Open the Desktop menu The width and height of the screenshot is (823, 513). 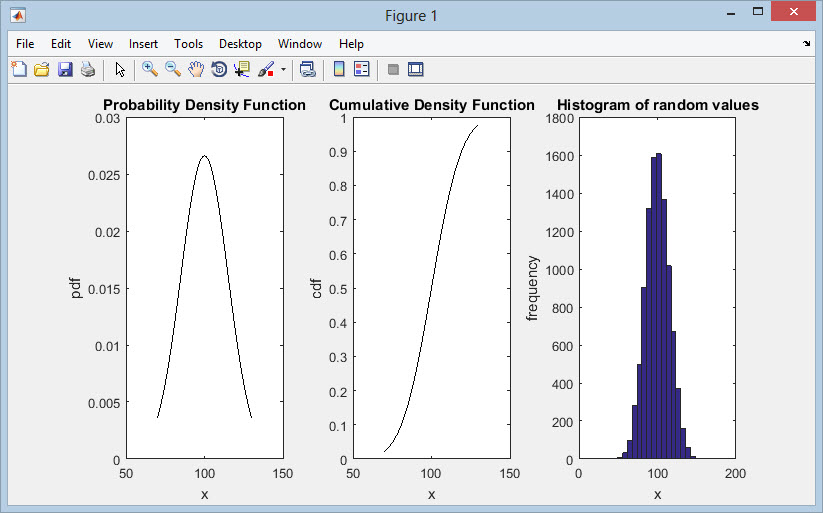[240, 44]
